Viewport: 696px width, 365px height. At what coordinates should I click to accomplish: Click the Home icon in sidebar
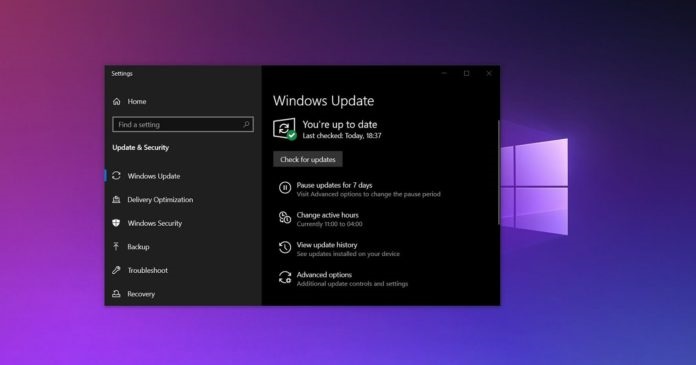[x=117, y=102]
